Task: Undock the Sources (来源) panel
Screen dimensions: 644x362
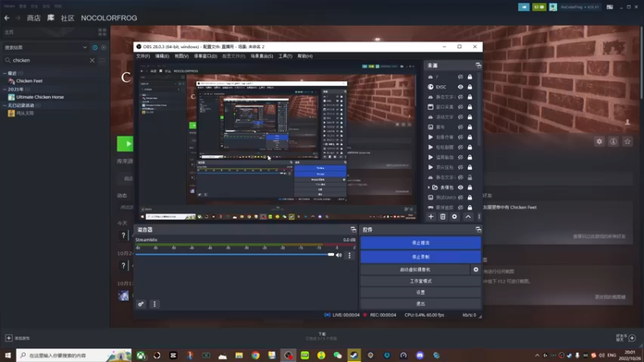Action: pyautogui.click(x=478, y=65)
